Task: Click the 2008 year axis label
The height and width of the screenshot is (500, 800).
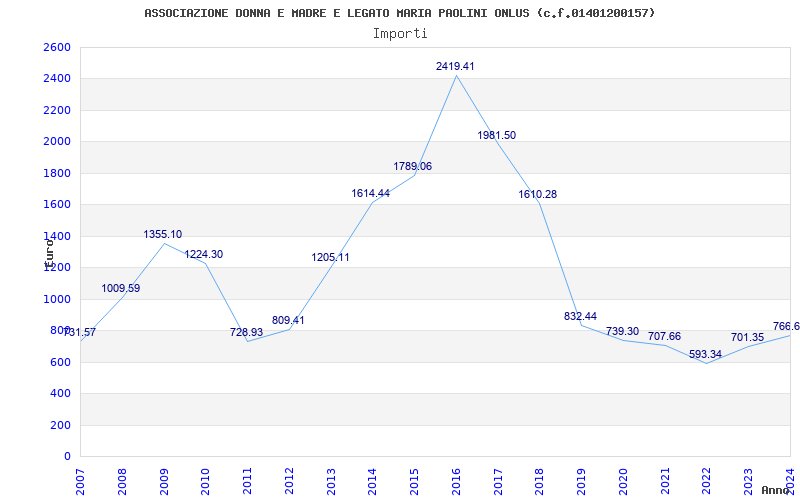Action: click(x=121, y=482)
